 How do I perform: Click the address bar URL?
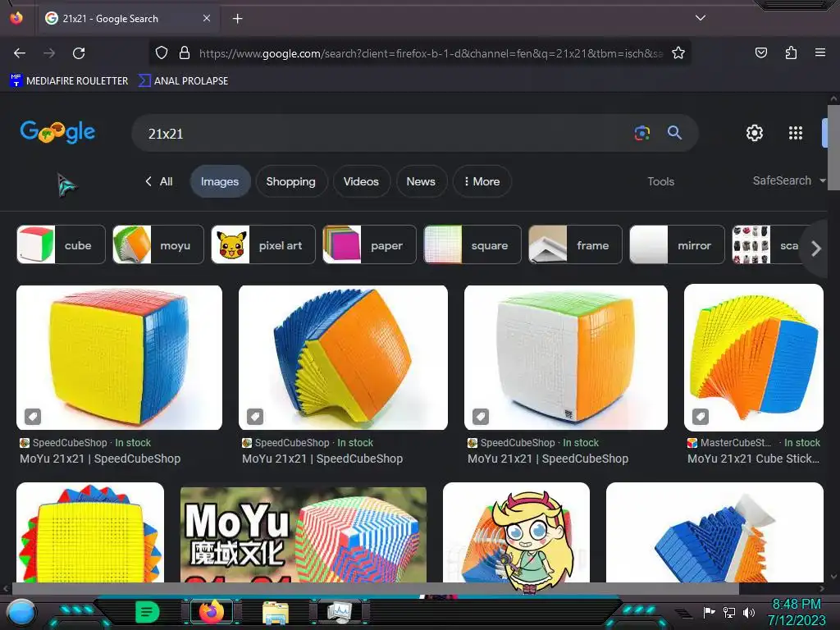click(x=431, y=53)
